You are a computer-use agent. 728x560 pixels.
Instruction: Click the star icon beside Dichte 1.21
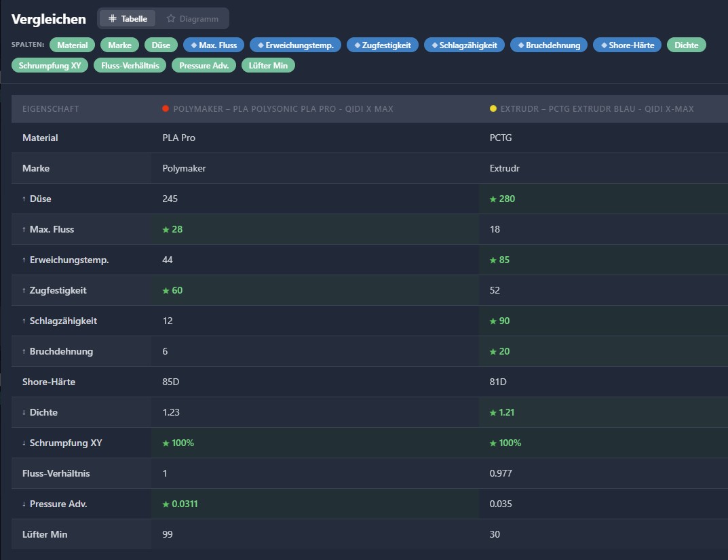(x=493, y=413)
